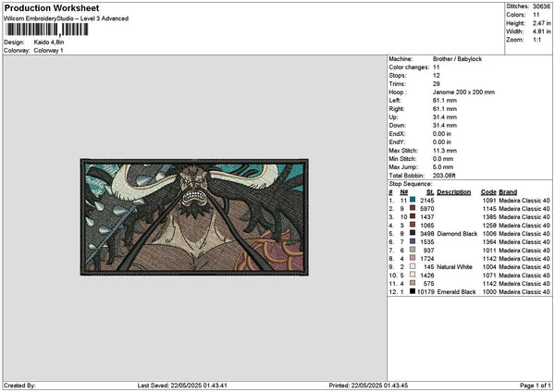Click the 'Page 1 of 1' footer text
The width and height of the screenshot is (555, 392).
(536, 386)
